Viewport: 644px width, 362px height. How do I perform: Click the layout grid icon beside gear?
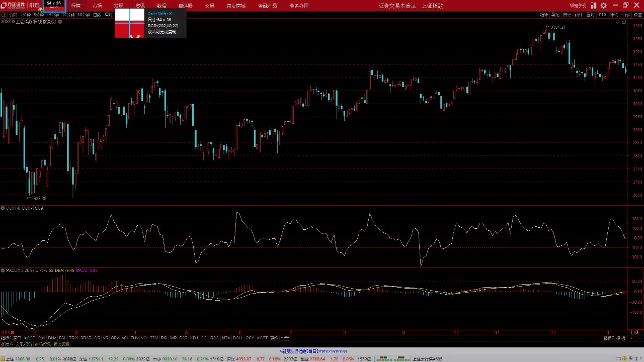click(x=593, y=6)
